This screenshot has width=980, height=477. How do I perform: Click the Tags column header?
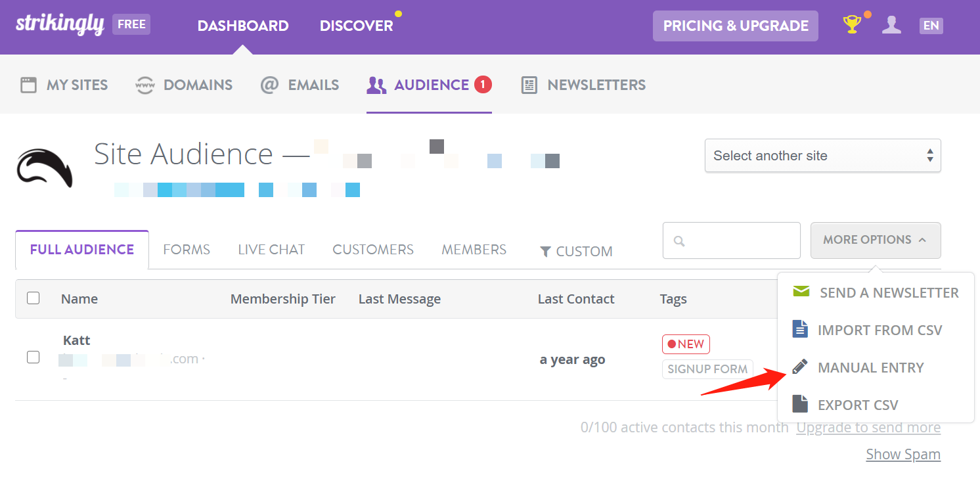tap(673, 299)
